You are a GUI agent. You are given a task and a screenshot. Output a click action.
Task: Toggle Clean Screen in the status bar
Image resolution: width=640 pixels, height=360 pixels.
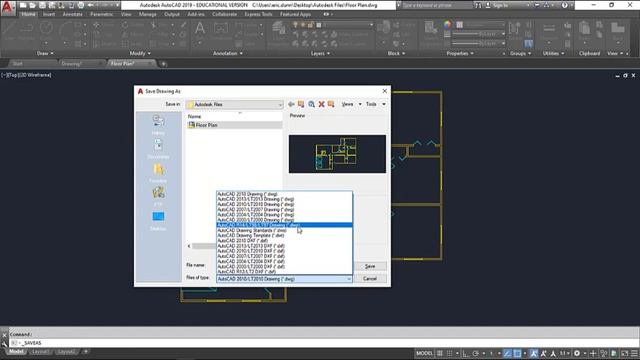click(624, 353)
